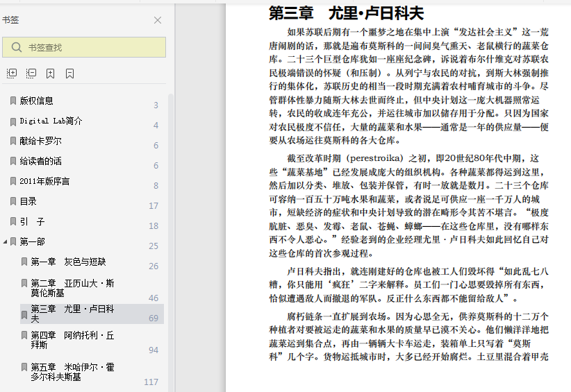Click the bookmark icon beside 第一部
571x392 pixels.
click(x=13, y=242)
